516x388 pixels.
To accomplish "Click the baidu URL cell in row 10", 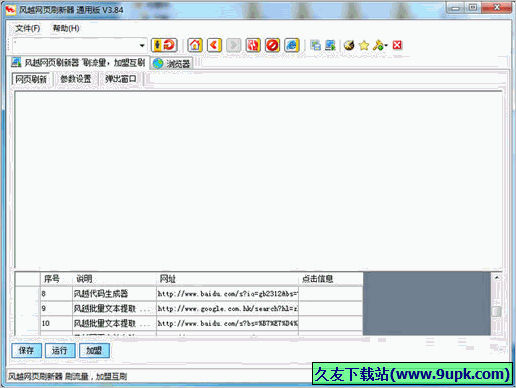I will pyautogui.click(x=228, y=323).
